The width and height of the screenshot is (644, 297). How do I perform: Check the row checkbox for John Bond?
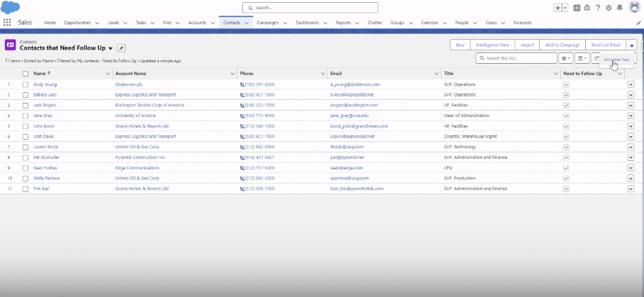(x=26, y=126)
